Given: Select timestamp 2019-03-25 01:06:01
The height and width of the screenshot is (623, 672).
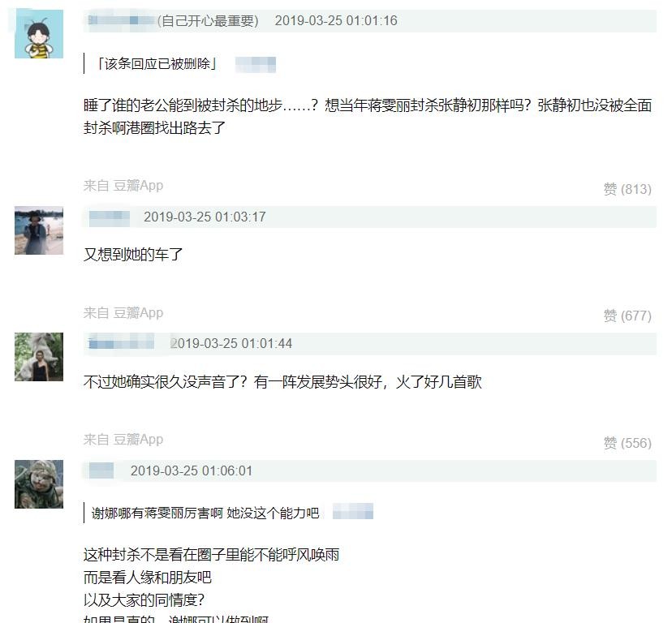Looking at the screenshot, I should [192, 470].
